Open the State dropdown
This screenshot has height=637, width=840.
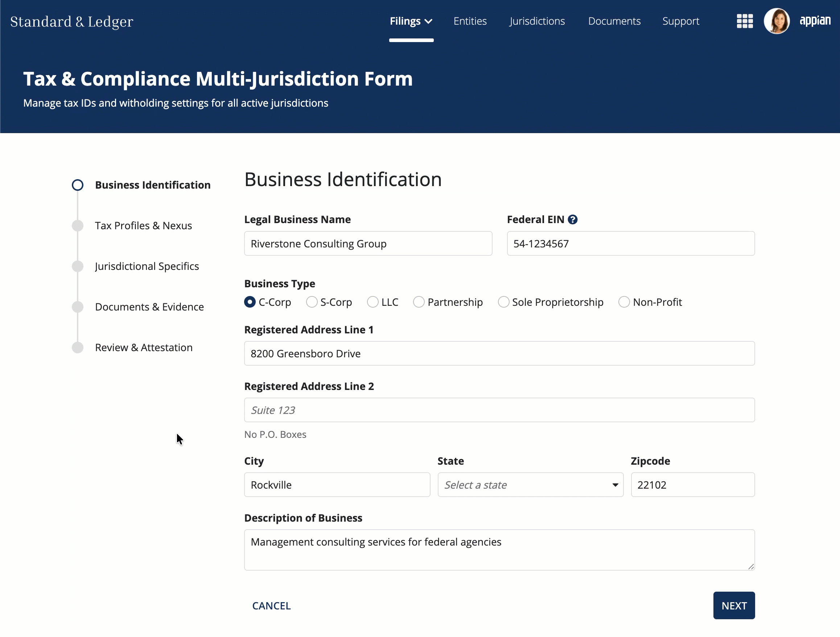(x=530, y=485)
